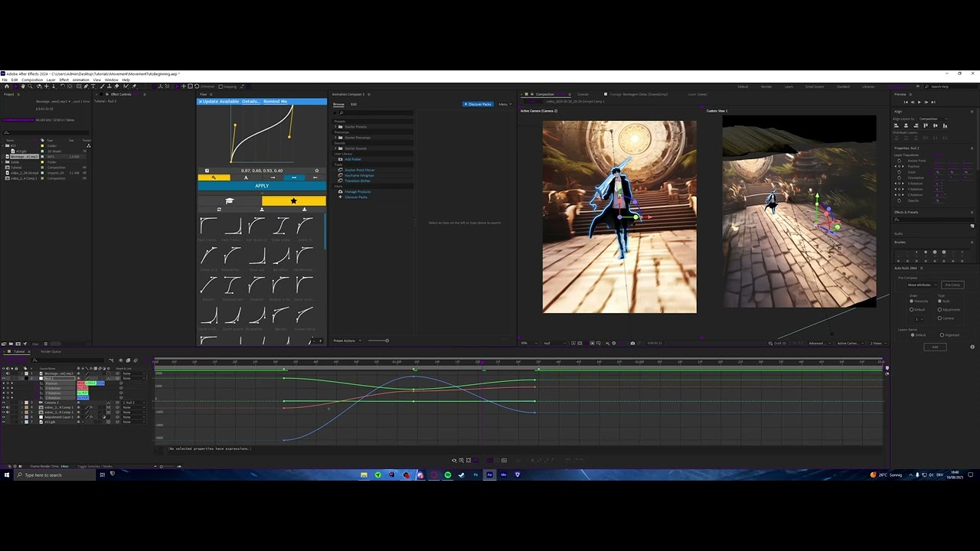Click the graduation cap tab in Flow
This screenshot has width=980, height=551.
pyautogui.click(x=230, y=201)
